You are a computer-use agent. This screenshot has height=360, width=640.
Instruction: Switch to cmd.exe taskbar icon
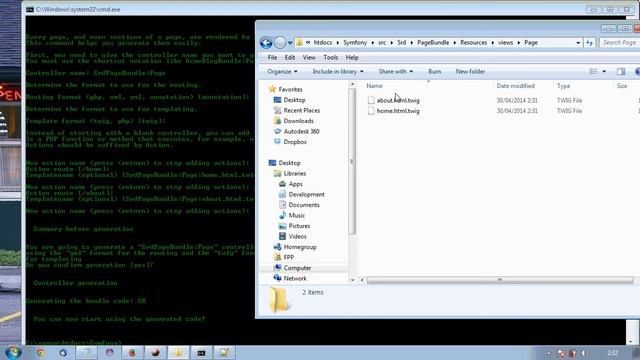click(x=201, y=353)
